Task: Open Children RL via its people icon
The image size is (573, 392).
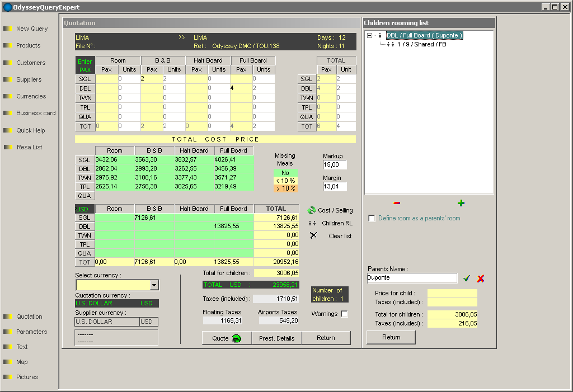Action: [x=312, y=223]
